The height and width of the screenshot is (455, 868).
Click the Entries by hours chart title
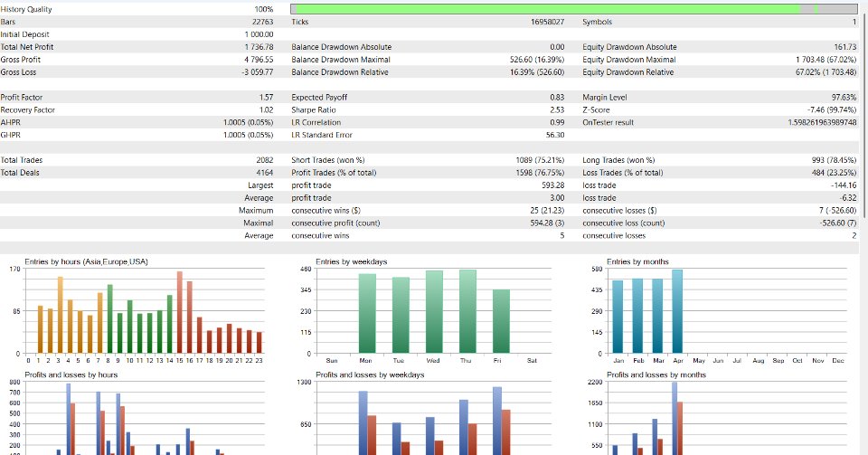(87, 261)
